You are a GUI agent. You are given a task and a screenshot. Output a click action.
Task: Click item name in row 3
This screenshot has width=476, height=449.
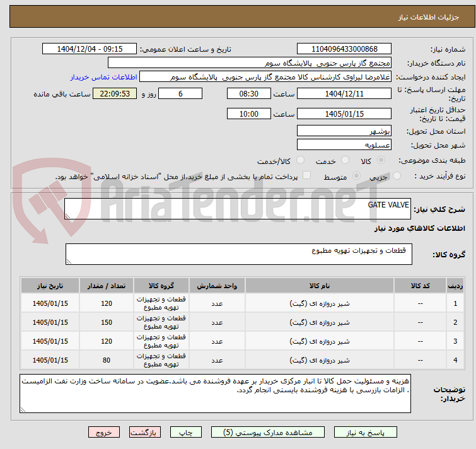click(320, 341)
